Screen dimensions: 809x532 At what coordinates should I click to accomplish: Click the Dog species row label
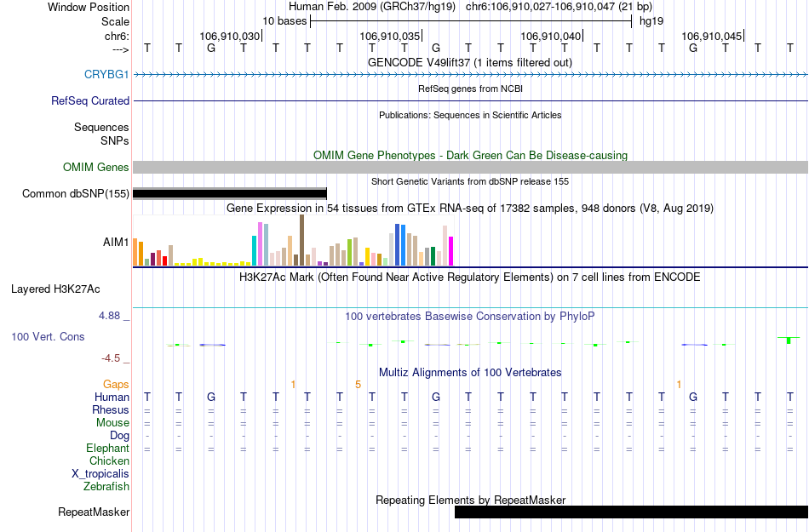tap(119, 435)
